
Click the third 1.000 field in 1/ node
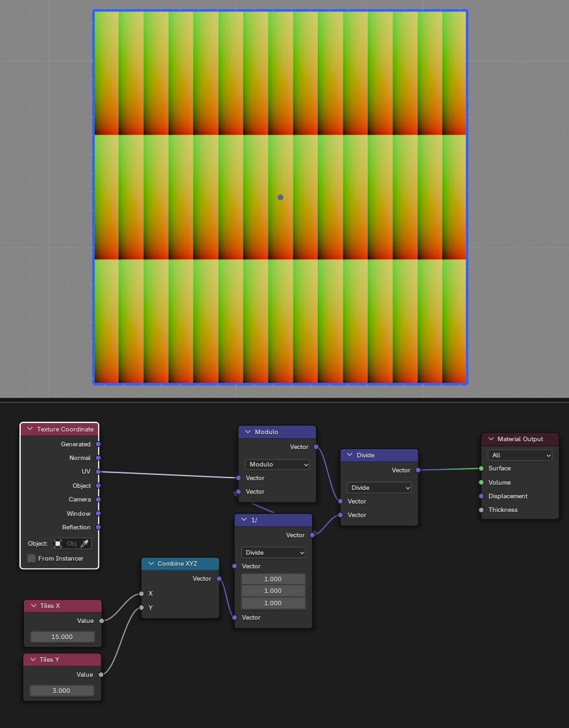click(273, 603)
